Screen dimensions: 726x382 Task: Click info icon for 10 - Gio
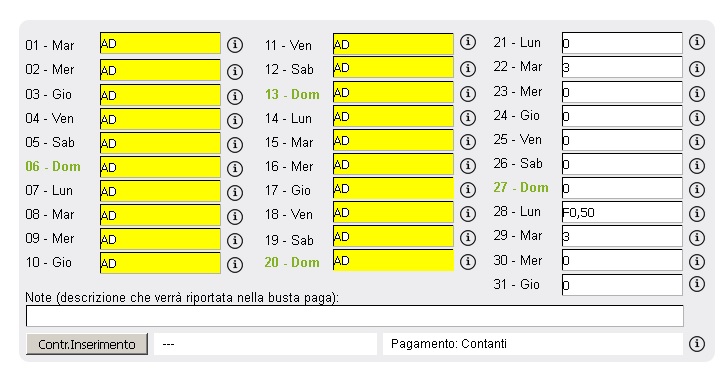(x=235, y=264)
